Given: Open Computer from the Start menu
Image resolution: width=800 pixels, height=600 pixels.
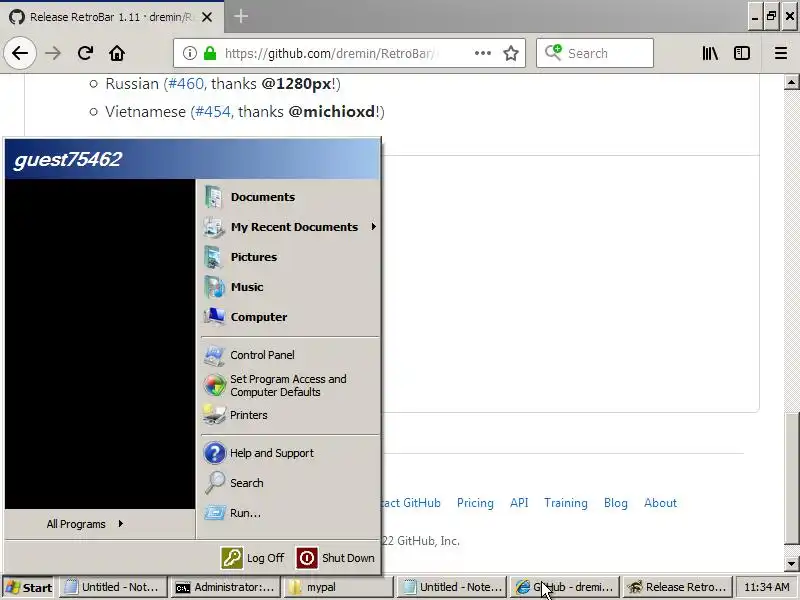Looking at the screenshot, I should click(289, 317).
